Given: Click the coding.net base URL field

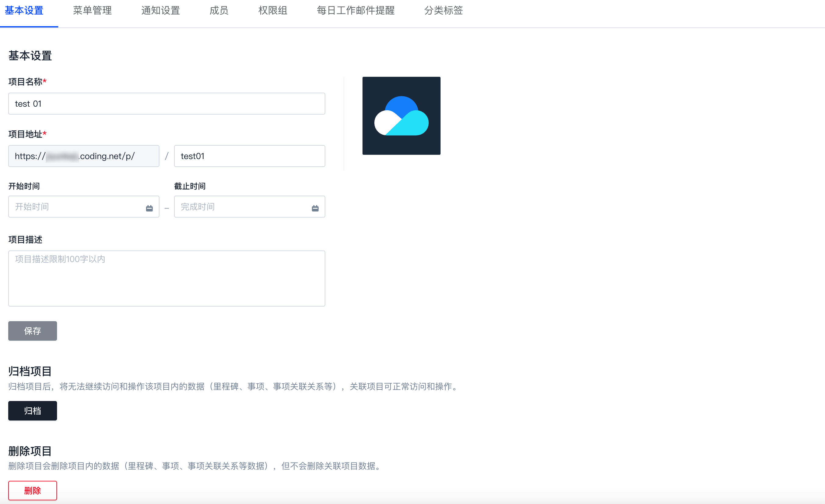Looking at the screenshot, I should click(x=84, y=156).
